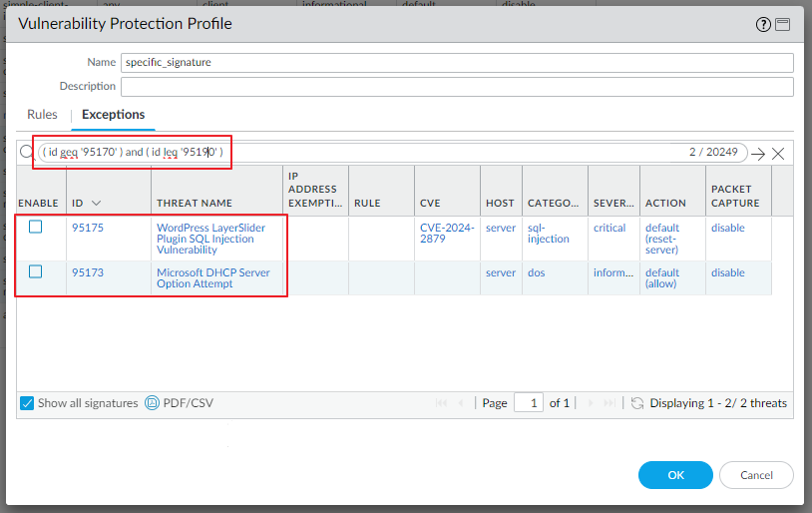Apply filter with the arrow icon
This screenshot has width=812, height=513.
pos(758,154)
